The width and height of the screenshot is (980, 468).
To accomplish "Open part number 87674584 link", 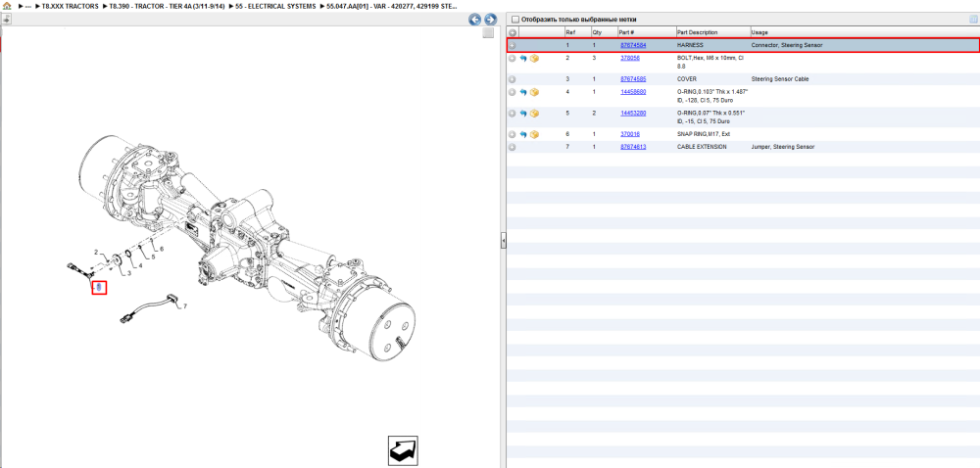I will coord(633,46).
